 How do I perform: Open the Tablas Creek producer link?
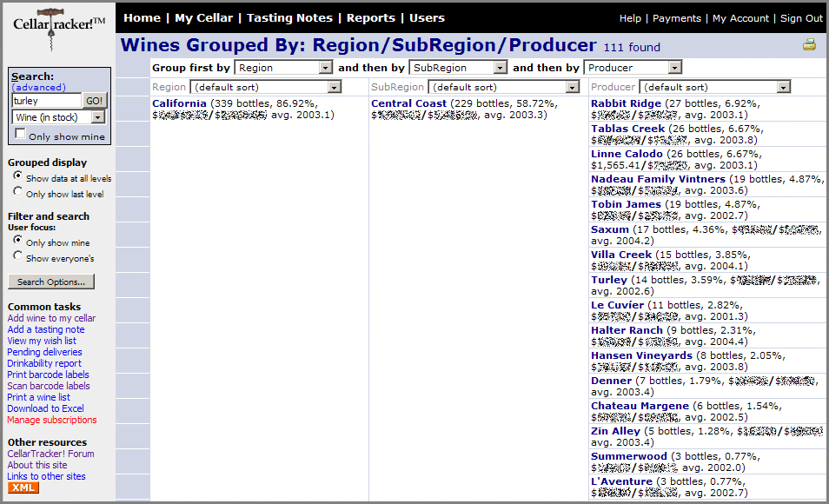[x=628, y=129]
